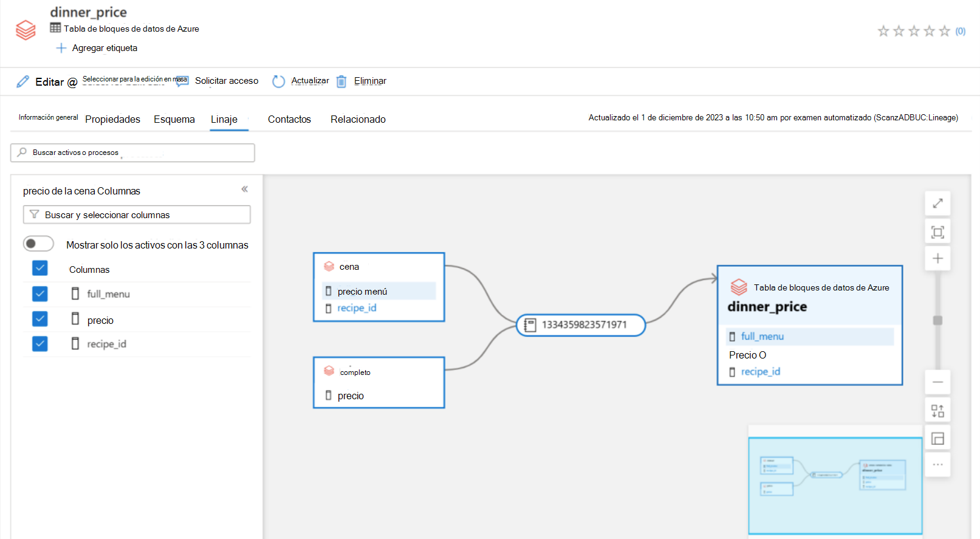The height and width of the screenshot is (539, 980).
Task: Uncheck the precio column checkbox
Action: click(40, 319)
